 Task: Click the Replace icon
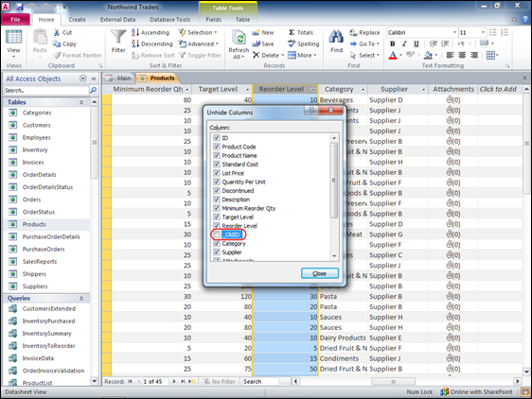353,32
